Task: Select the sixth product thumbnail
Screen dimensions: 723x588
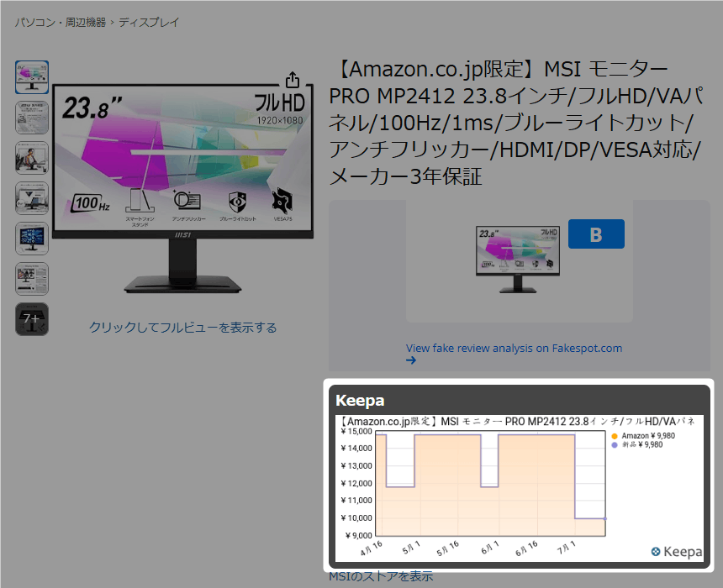Action: point(32,279)
